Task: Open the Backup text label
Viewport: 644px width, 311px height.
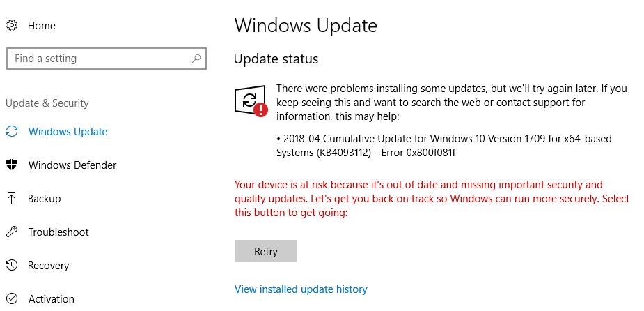Action: click(x=45, y=199)
